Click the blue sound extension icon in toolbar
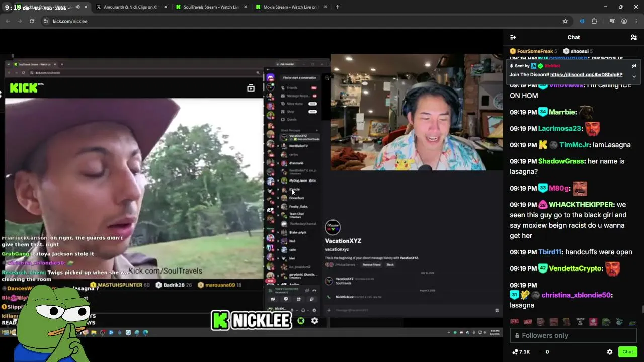This screenshot has width=644, height=362. coord(582,21)
